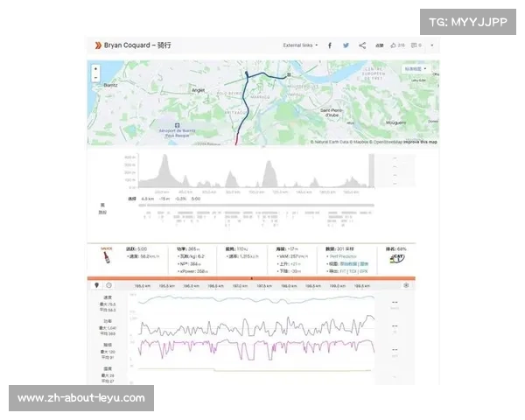Click the Improve this map link

(420, 142)
